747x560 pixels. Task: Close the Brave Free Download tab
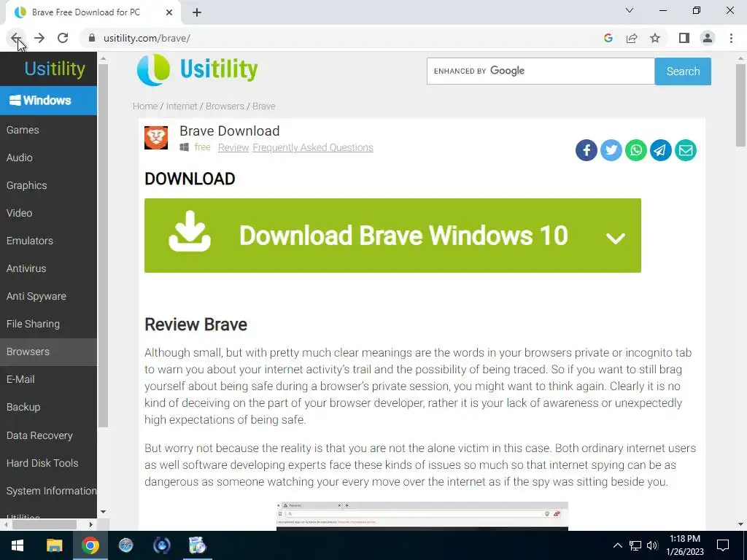[x=169, y=12]
